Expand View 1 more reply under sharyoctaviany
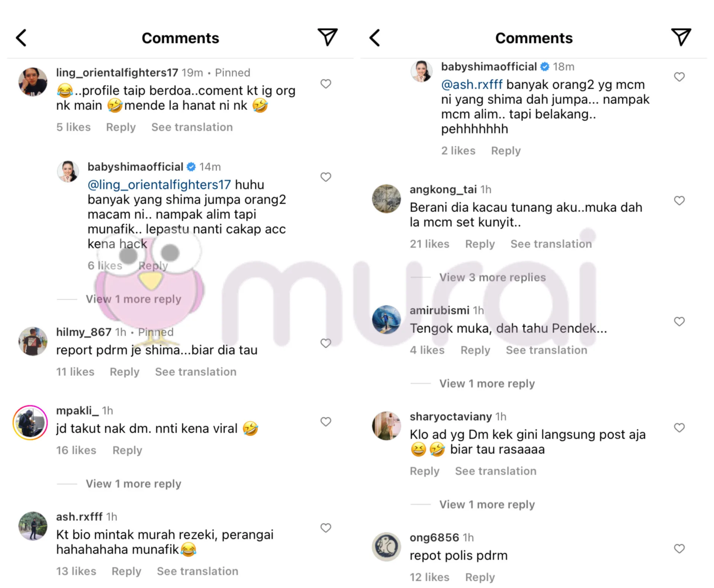The height and width of the screenshot is (588, 714). click(487, 504)
